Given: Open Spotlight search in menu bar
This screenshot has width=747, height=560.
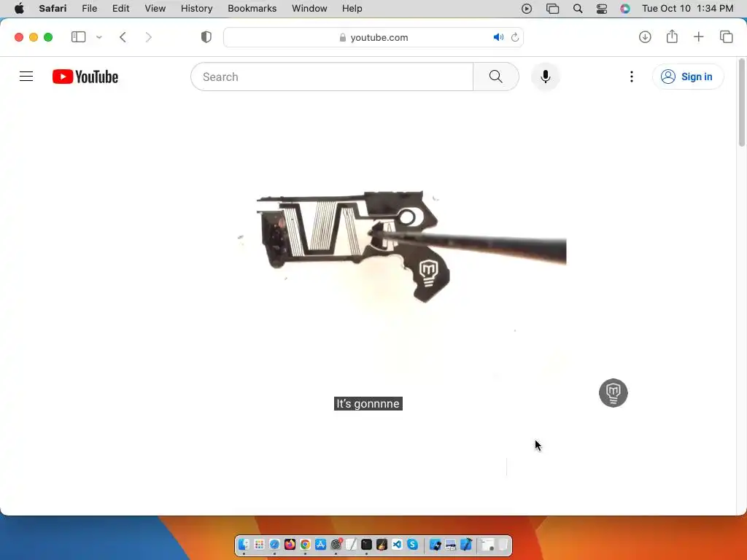Looking at the screenshot, I should click(x=578, y=9).
